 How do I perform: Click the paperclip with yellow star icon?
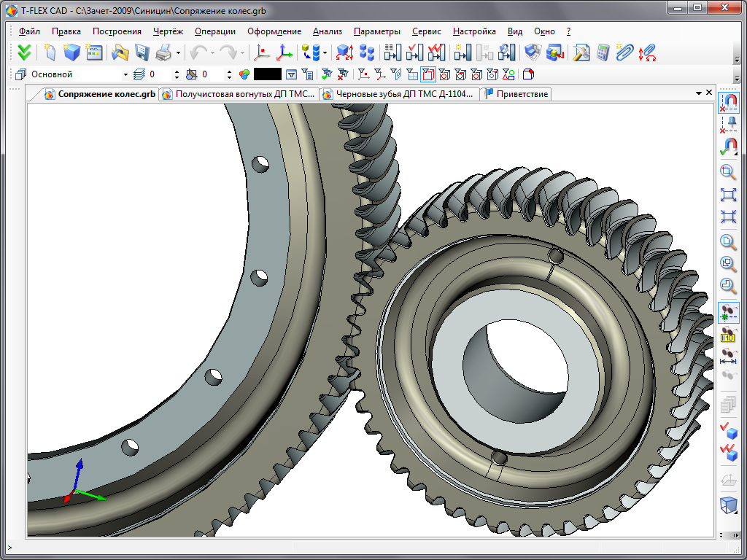624,52
